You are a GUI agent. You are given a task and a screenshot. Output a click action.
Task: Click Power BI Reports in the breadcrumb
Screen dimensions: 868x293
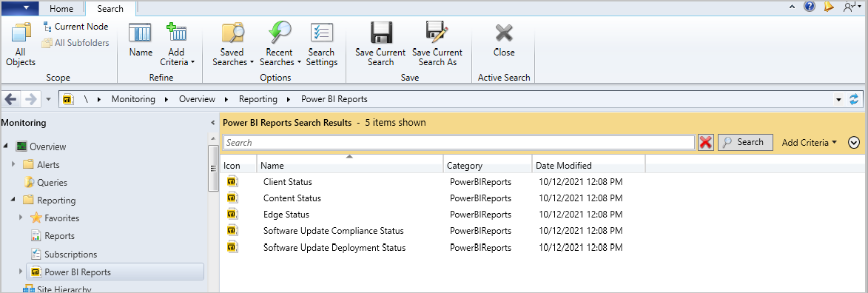(334, 99)
